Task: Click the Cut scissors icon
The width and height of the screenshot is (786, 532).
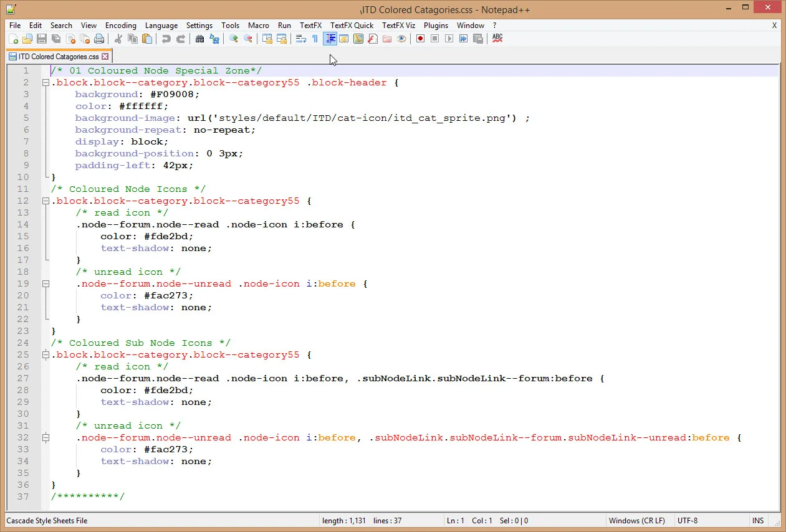Action: click(118, 39)
